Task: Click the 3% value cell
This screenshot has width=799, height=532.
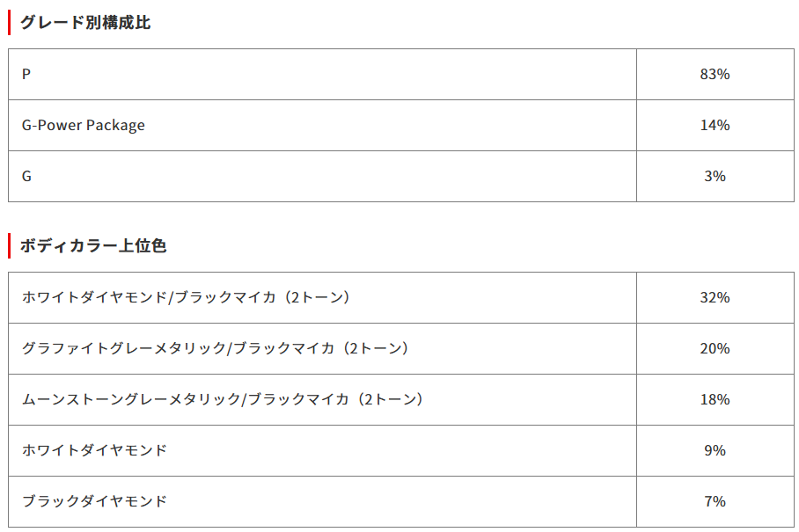Action: pos(715,177)
